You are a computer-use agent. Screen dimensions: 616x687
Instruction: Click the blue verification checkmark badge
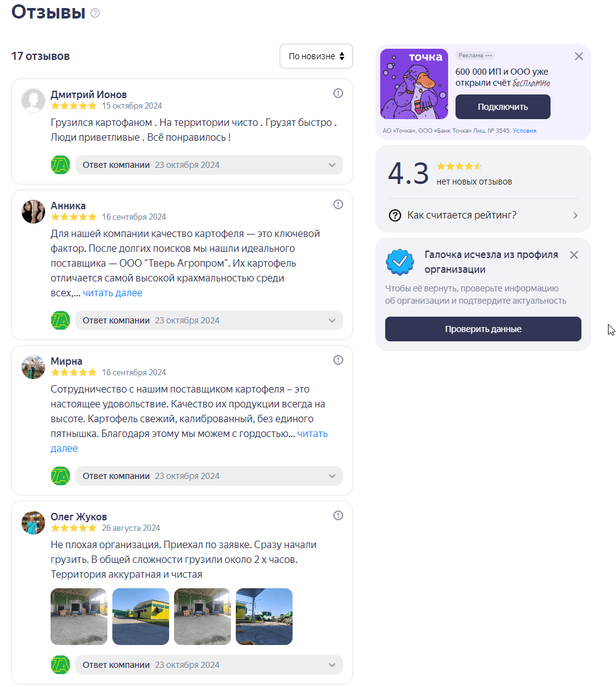point(399,262)
